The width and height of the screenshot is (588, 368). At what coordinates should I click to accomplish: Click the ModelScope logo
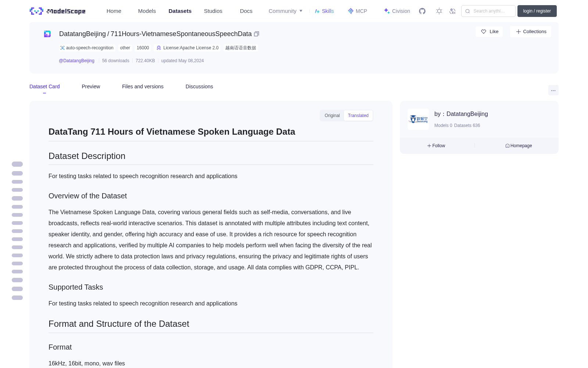58,11
